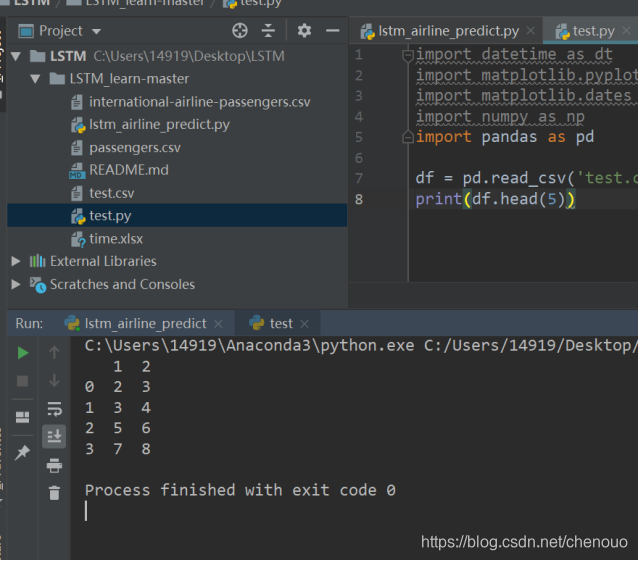Click line number 7 in the gutter
Viewport: 638px width, 561px height.
coord(358,178)
